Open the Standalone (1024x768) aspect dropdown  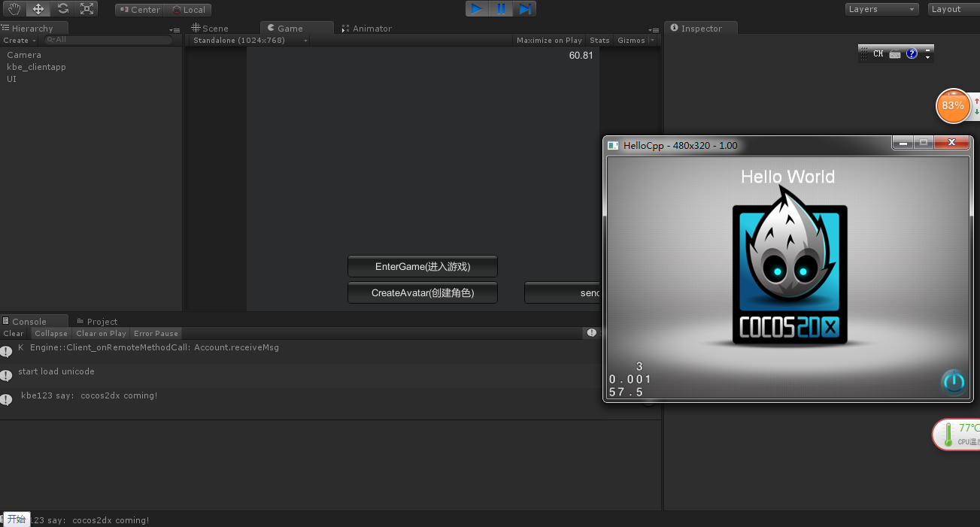pos(249,40)
